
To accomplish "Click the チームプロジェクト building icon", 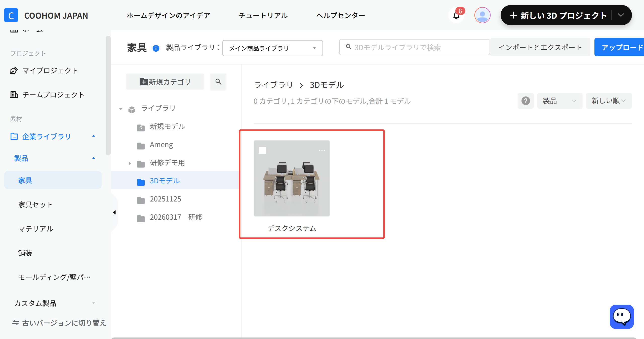I will (14, 94).
